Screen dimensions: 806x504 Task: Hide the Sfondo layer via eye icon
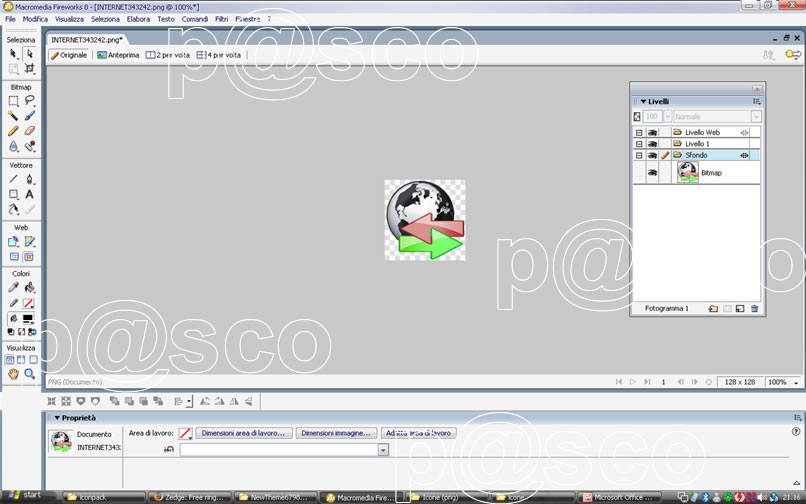click(x=652, y=155)
